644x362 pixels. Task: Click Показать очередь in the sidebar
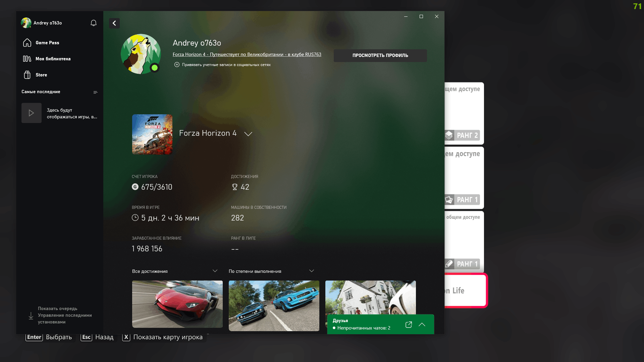coord(58,308)
